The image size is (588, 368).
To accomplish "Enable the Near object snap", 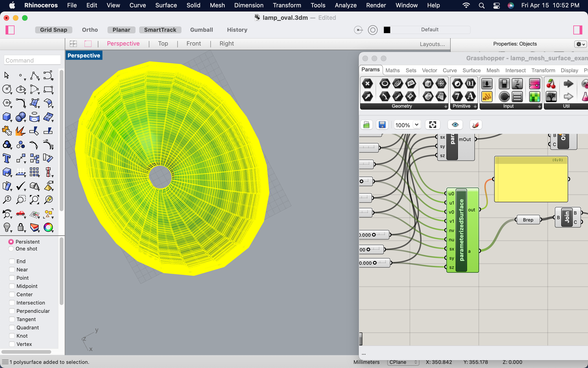I will [12, 270].
